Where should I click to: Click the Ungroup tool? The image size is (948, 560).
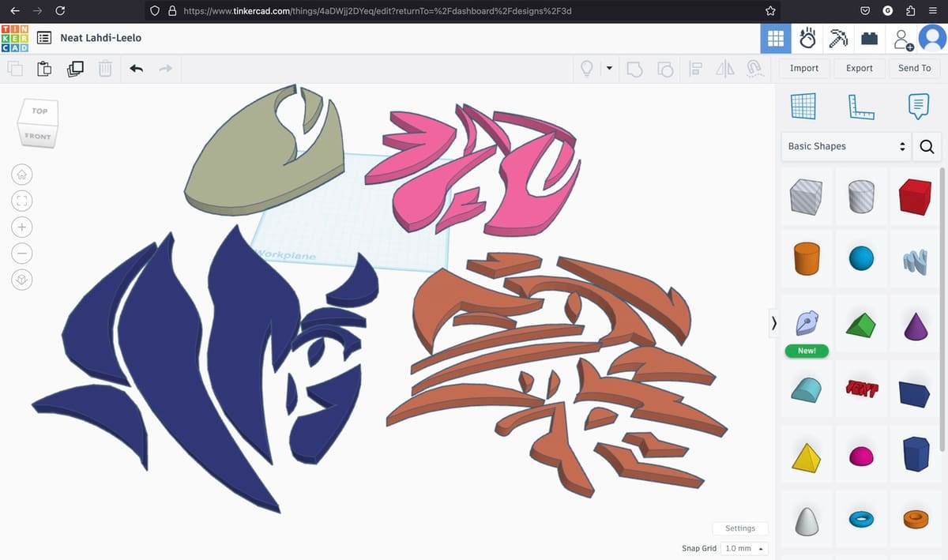[665, 69]
